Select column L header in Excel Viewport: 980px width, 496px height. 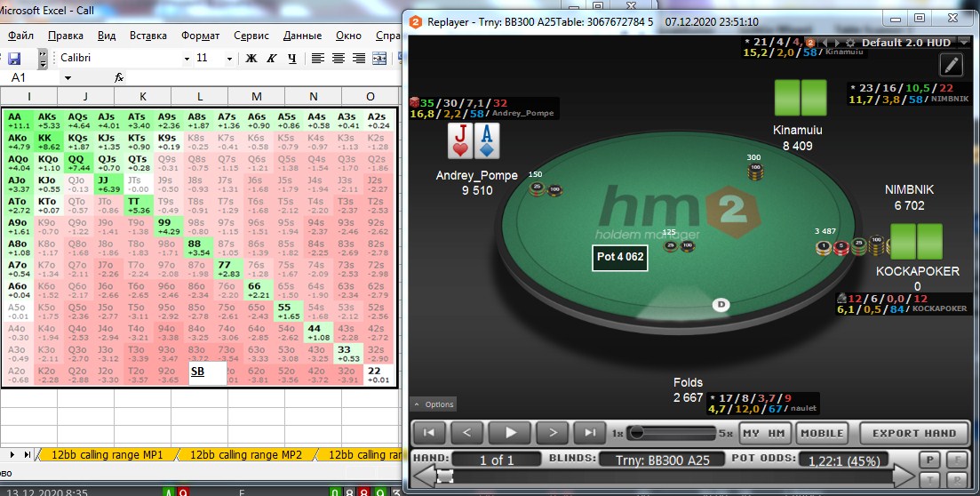point(199,96)
